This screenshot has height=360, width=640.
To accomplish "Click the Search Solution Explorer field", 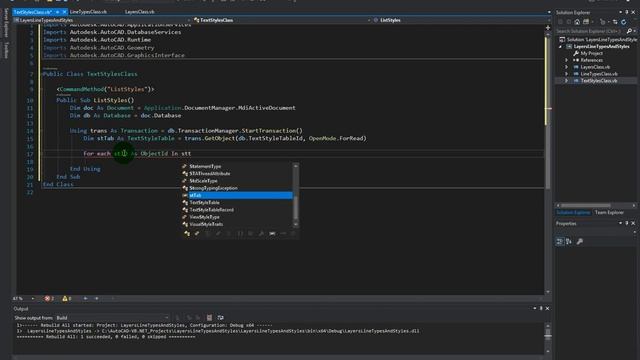I will pyautogui.click(x=590, y=31).
